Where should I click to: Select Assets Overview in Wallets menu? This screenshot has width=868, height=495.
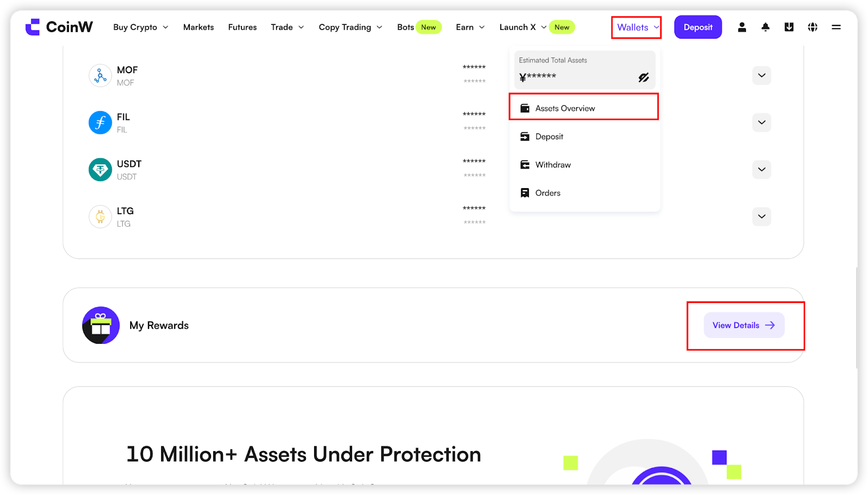click(x=584, y=108)
